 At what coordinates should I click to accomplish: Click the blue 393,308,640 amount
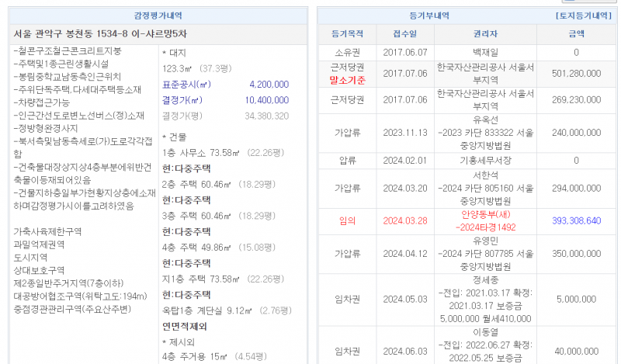pyautogui.click(x=576, y=220)
